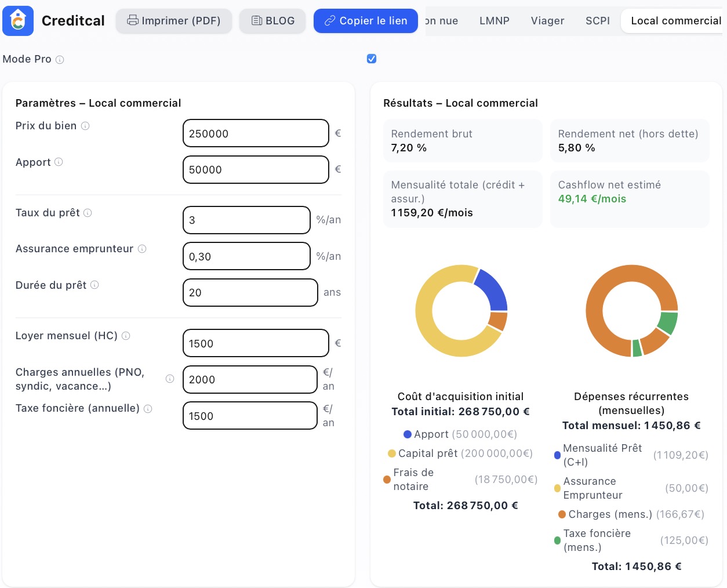Switch to the LMNP tab
The width and height of the screenshot is (727, 588).
tap(494, 20)
